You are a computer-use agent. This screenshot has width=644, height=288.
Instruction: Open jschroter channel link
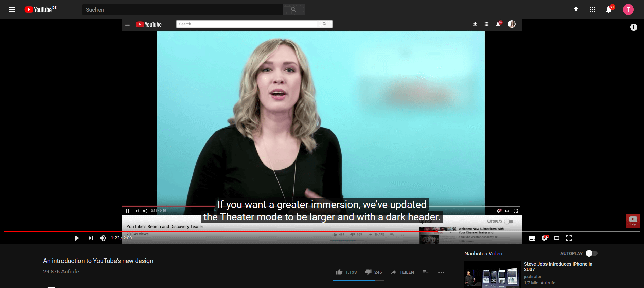coord(533,277)
